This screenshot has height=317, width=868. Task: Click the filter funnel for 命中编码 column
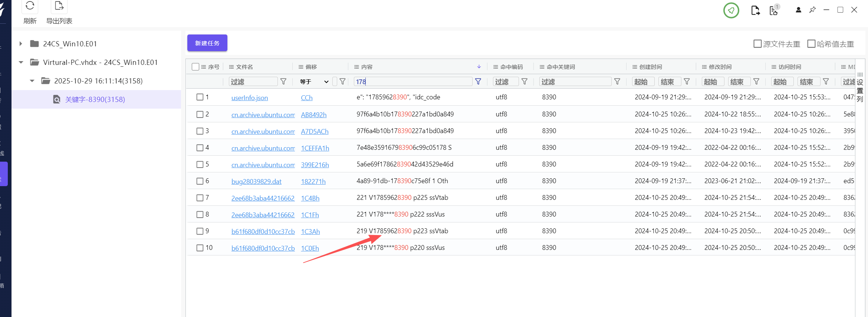pyautogui.click(x=525, y=82)
